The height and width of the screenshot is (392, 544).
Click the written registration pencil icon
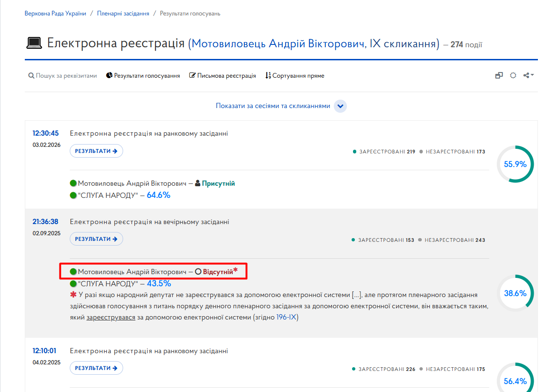pos(192,75)
